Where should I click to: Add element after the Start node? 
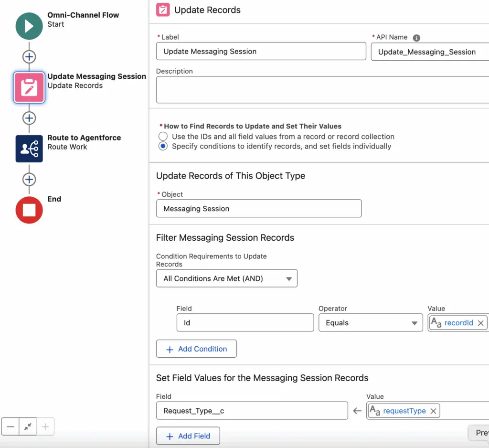tap(29, 57)
